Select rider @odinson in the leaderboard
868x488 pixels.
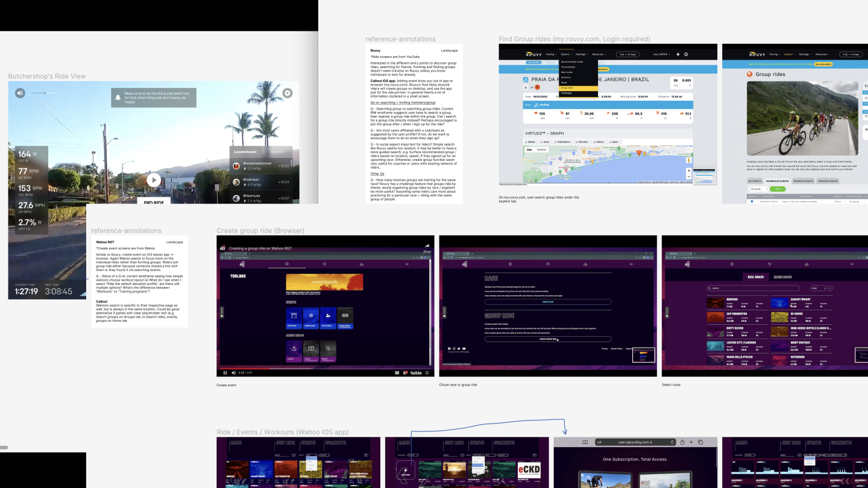(262, 181)
